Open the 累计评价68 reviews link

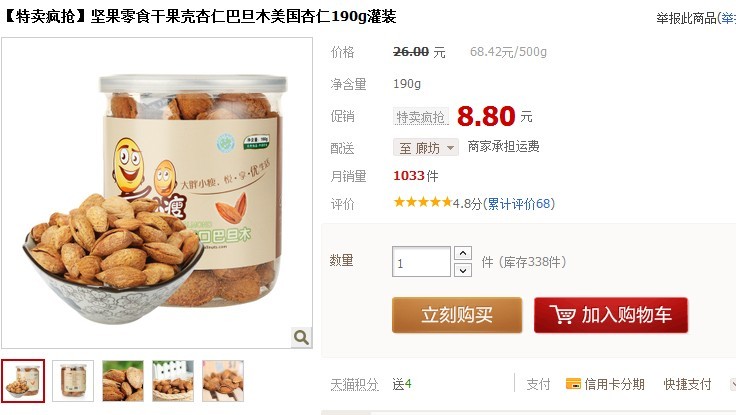point(519,204)
